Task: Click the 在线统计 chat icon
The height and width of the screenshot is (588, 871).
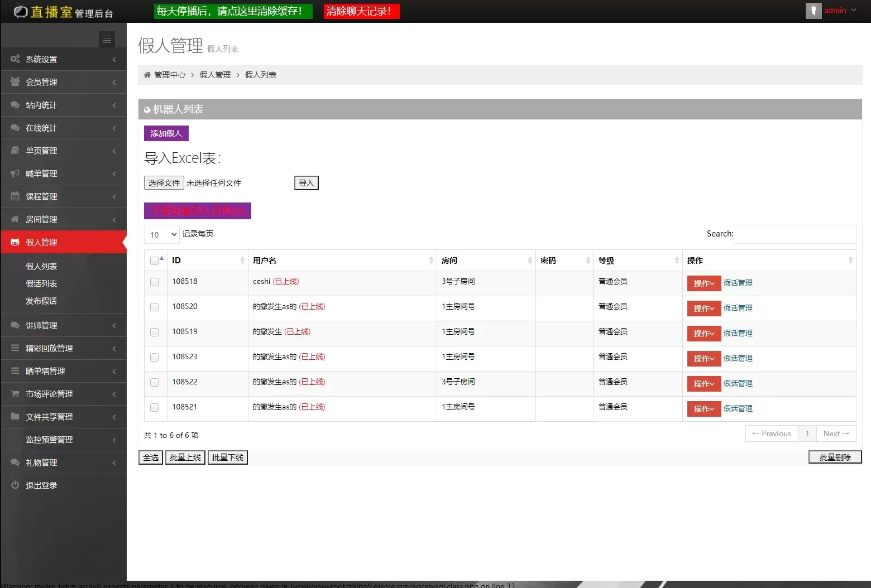Action: coord(15,127)
